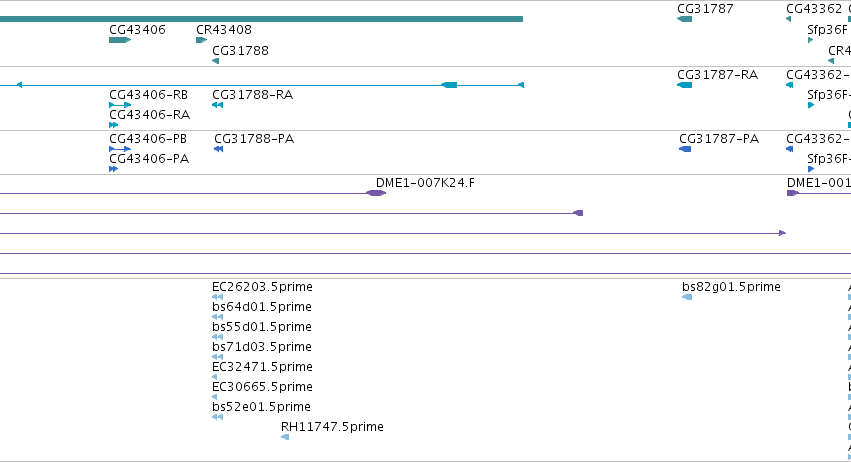Select the CG43406-RB transcript feature

pos(120,105)
